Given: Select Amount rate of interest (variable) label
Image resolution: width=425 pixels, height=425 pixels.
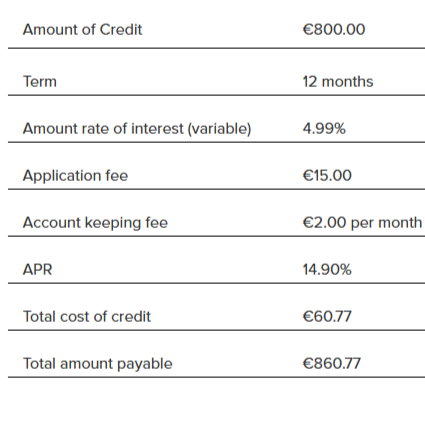Looking at the screenshot, I should (x=137, y=129).
